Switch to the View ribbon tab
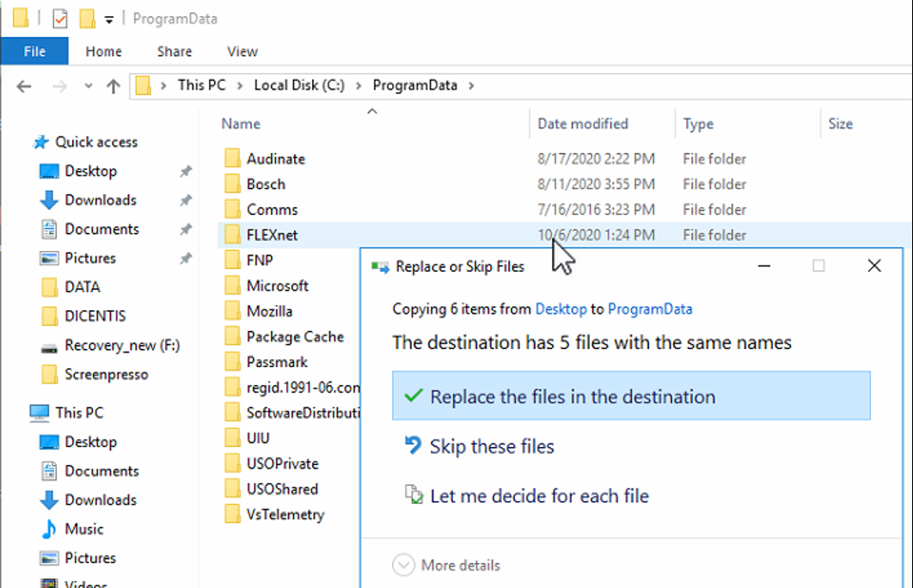913x588 pixels. [x=242, y=52]
